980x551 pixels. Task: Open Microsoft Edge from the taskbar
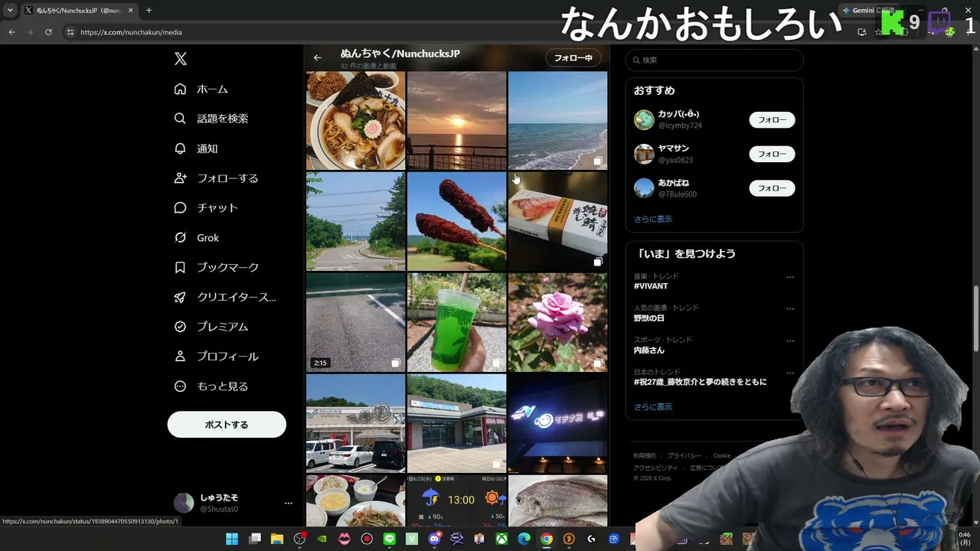(x=524, y=539)
